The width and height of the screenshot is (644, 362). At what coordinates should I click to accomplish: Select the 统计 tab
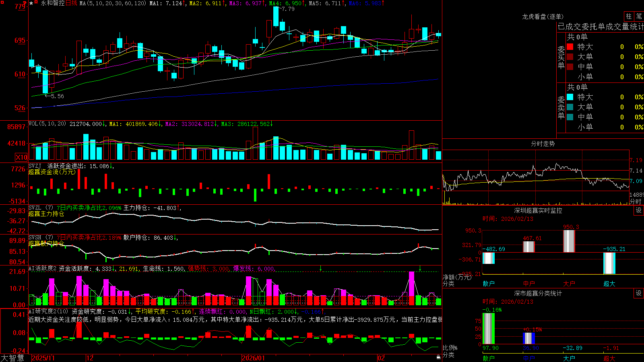point(637,27)
